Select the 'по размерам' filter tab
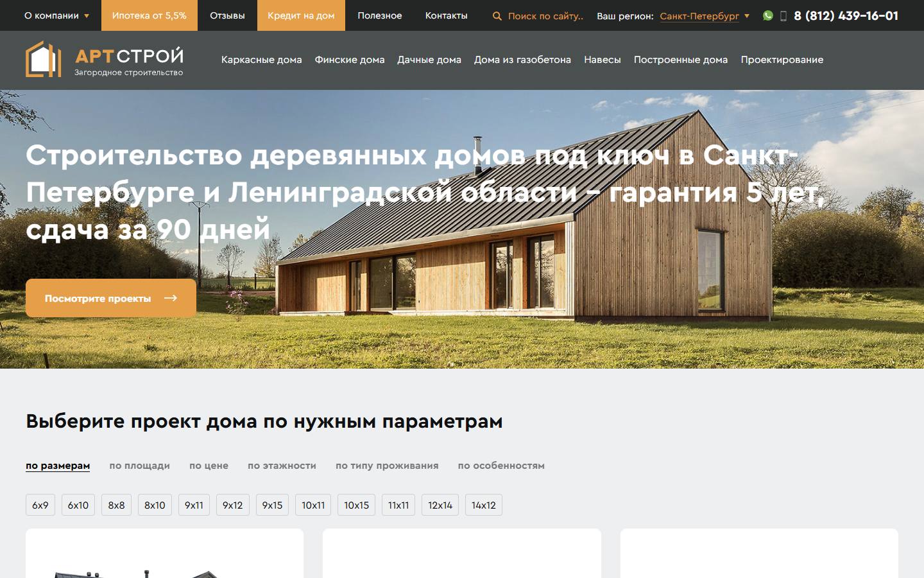The height and width of the screenshot is (578, 924). click(x=58, y=466)
